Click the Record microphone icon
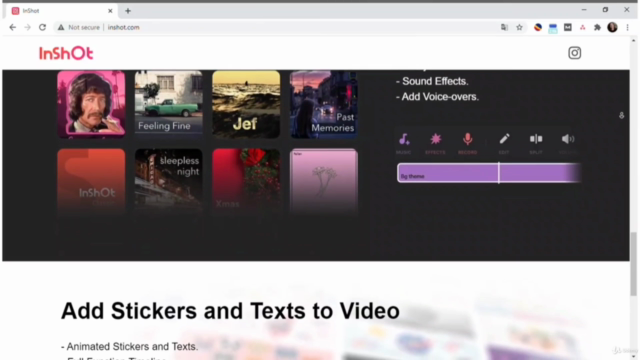The image size is (640, 360). tap(468, 139)
